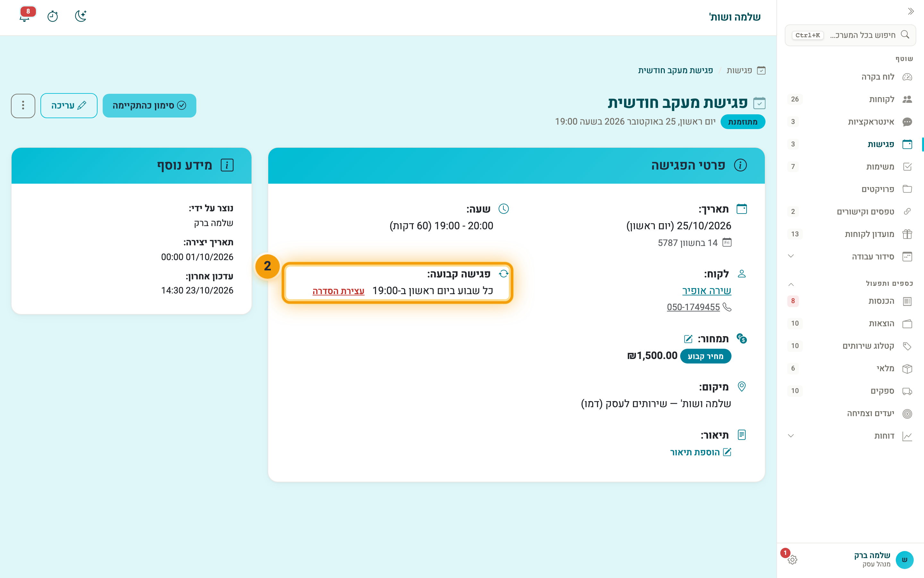Viewport: 924px width, 578px height.
Task: Click the פרטי הפגישה info icon
Action: pyautogui.click(x=740, y=165)
